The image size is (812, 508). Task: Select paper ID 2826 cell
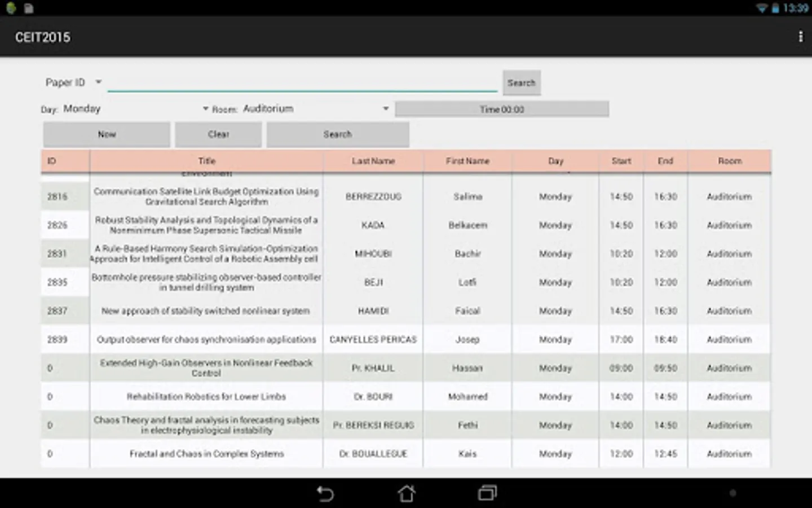click(x=65, y=225)
